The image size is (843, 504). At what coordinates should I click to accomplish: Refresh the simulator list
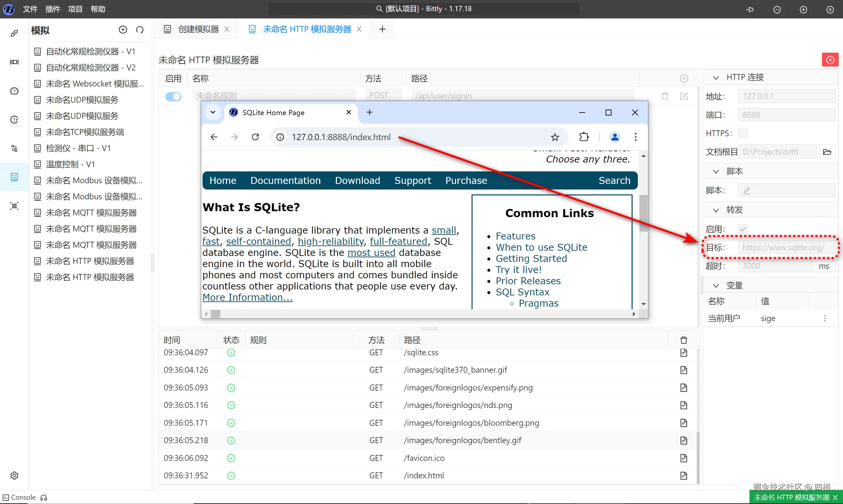click(x=140, y=30)
